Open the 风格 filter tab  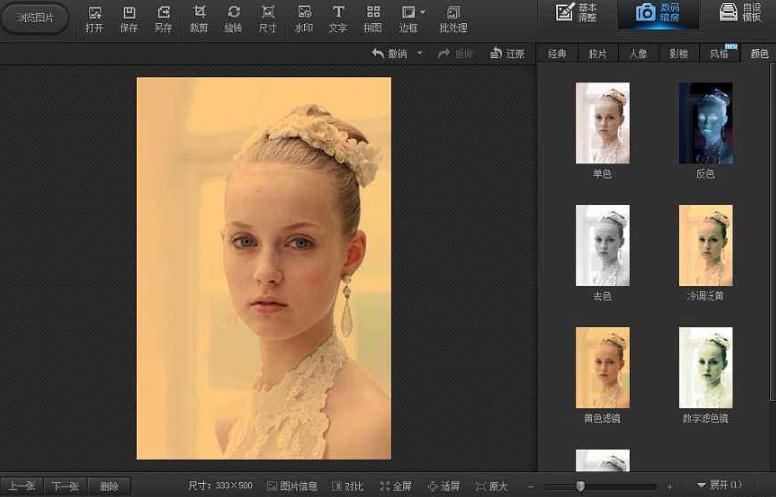(x=720, y=53)
